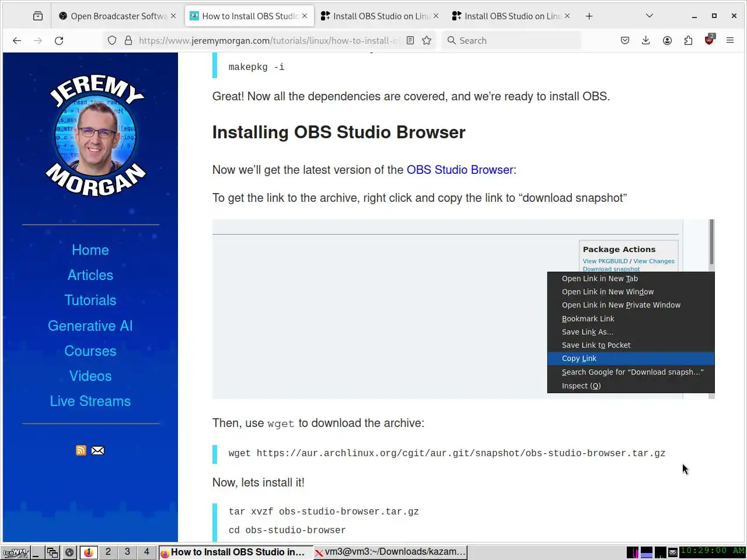Close the How to Install OBS Studio tab
The image size is (747, 560).
click(x=305, y=16)
